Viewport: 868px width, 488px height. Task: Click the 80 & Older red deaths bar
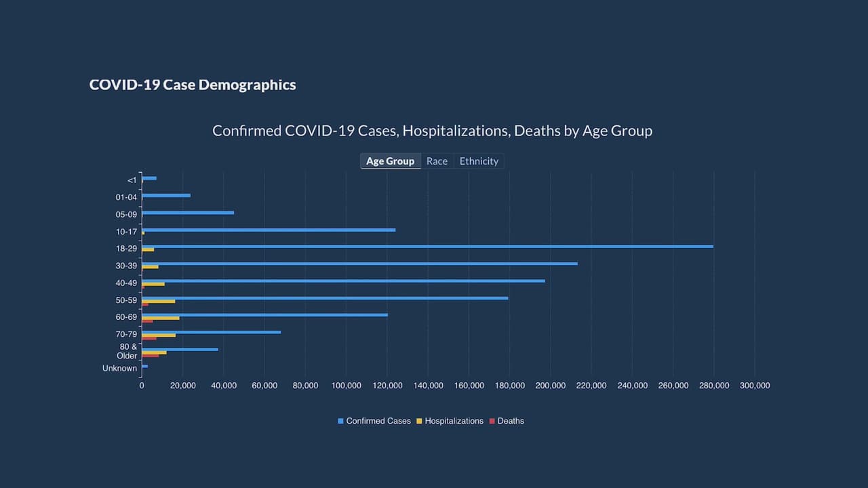click(x=151, y=355)
